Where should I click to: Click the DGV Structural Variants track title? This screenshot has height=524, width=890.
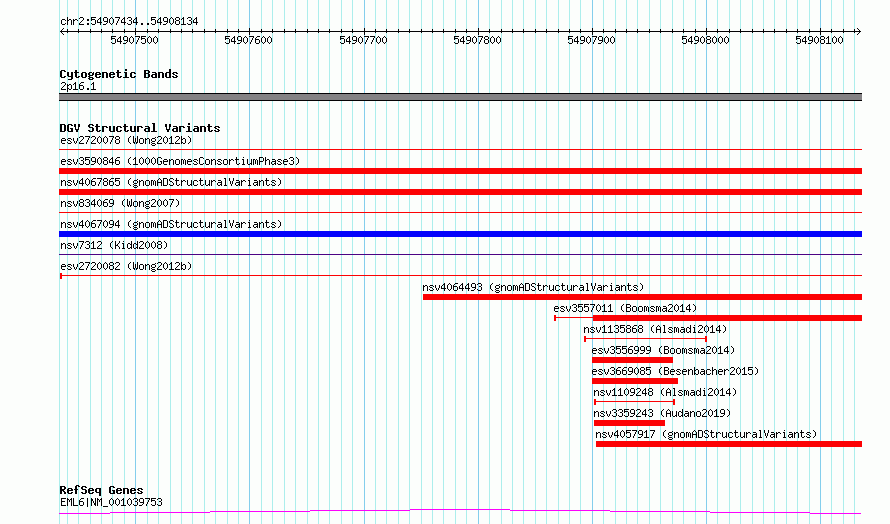coord(140,128)
